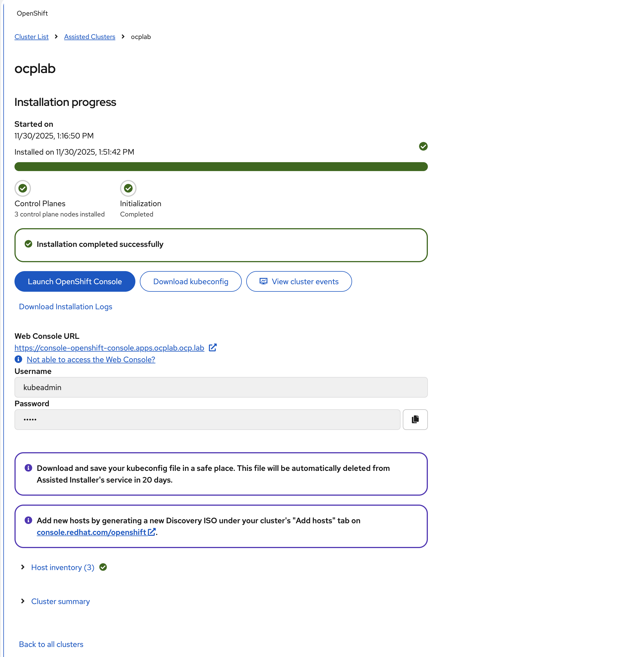Image resolution: width=644 pixels, height=657 pixels.
Task: Click the kubeadmin username field
Action: 221,387
